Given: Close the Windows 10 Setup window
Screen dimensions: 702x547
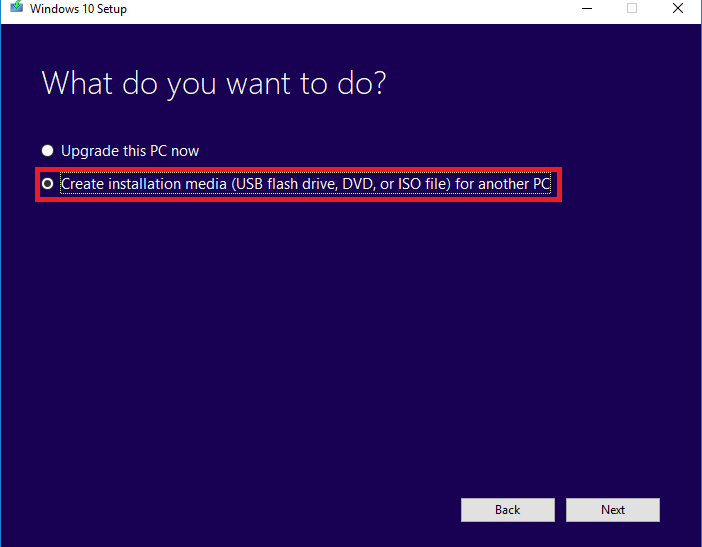Looking at the screenshot, I should [678, 9].
